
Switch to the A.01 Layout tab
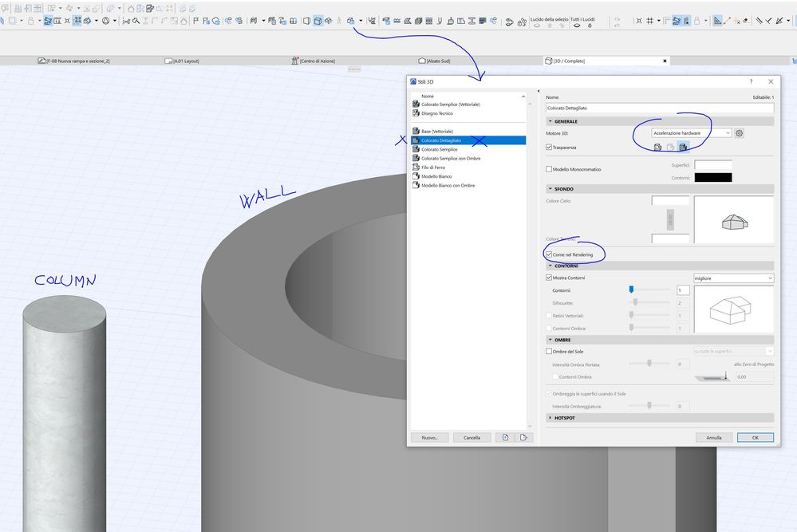point(185,60)
